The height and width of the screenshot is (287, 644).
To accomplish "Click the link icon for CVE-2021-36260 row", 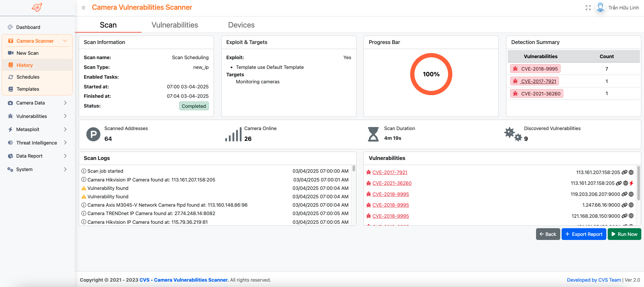I will coord(619,183).
